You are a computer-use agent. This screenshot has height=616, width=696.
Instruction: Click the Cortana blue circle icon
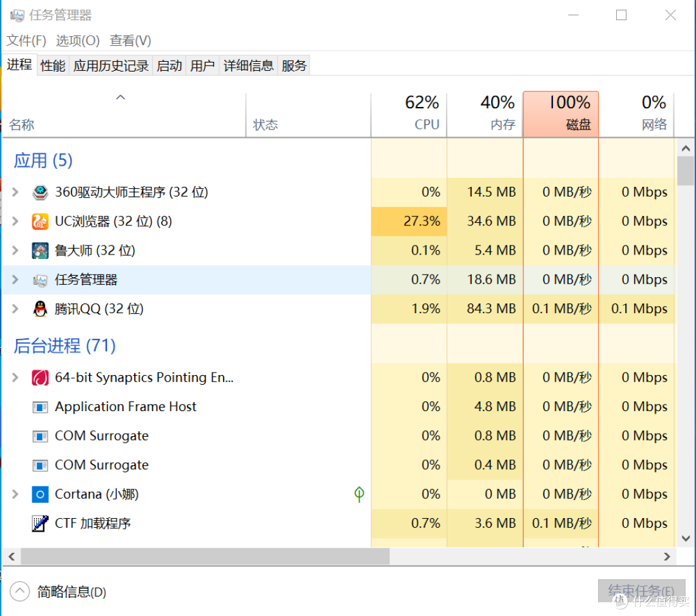pos(40,494)
